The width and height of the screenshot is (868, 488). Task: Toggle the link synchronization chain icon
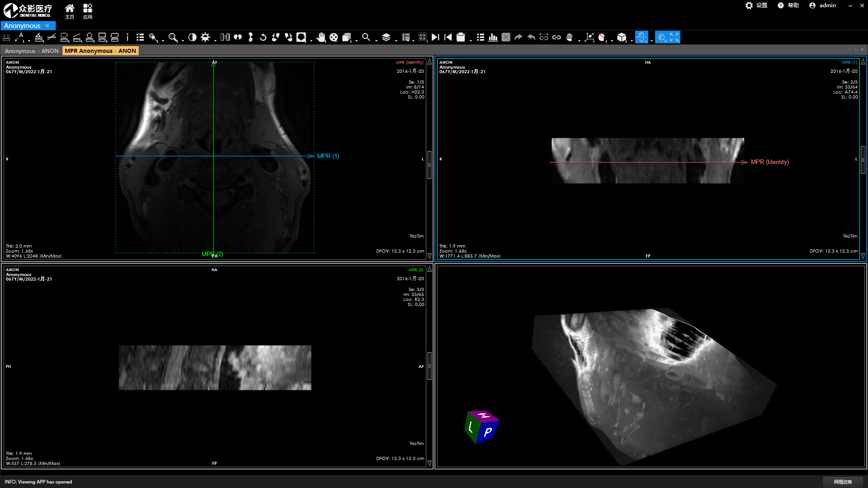point(557,38)
